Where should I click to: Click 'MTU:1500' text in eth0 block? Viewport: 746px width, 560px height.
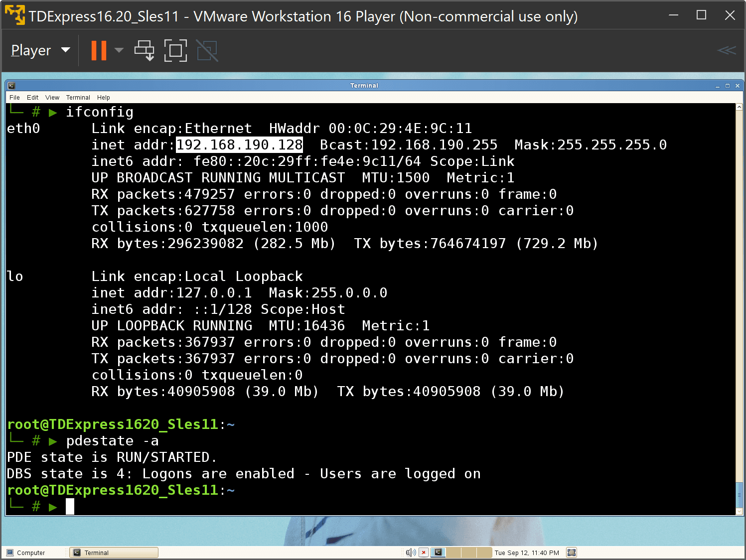pos(396,178)
